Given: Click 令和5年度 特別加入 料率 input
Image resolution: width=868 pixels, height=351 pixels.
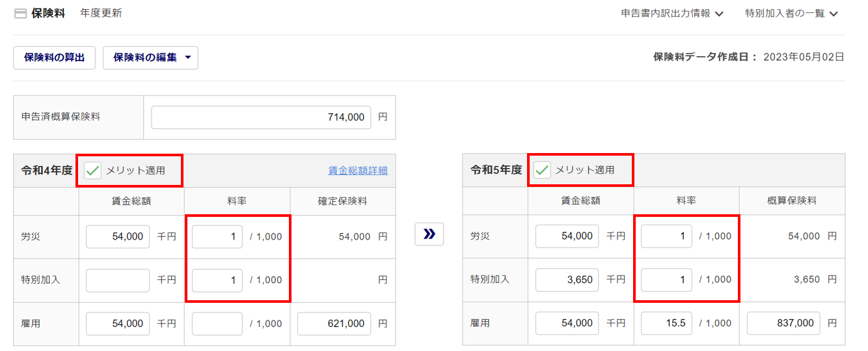Looking at the screenshot, I should (x=666, y=279).
